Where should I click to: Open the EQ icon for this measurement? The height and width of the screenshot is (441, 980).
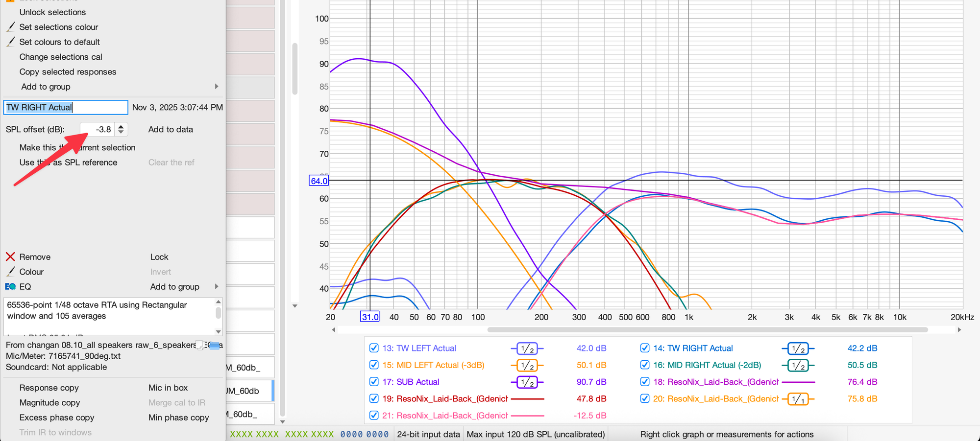click(x=10, y=287)
